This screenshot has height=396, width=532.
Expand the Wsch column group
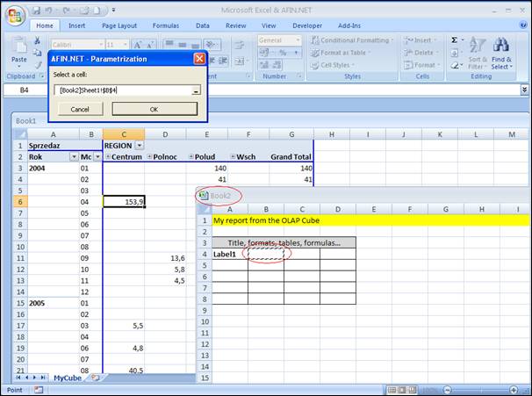(x=233, y=156)
